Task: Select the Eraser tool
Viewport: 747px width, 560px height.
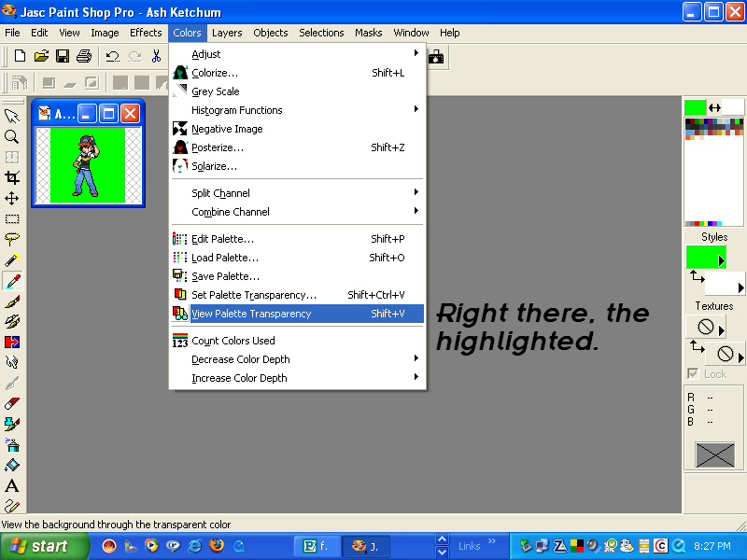Action: (x=12, y=404)
